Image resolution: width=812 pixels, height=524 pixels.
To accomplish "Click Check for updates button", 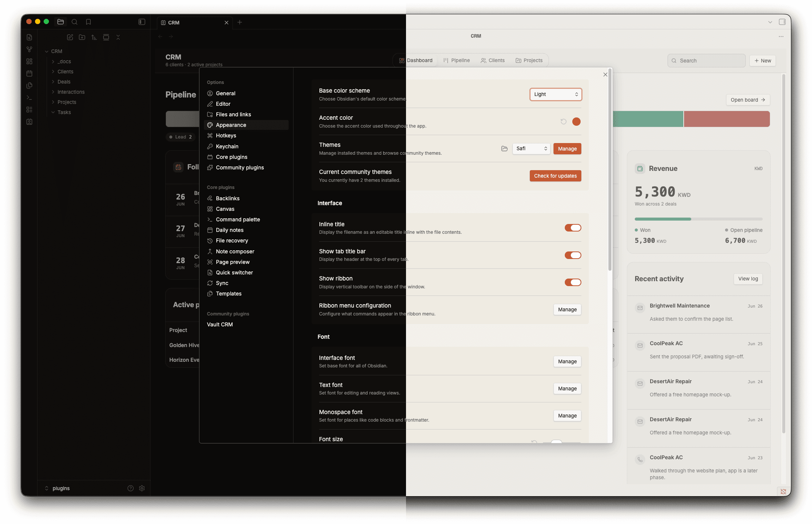I will [555, 176].
